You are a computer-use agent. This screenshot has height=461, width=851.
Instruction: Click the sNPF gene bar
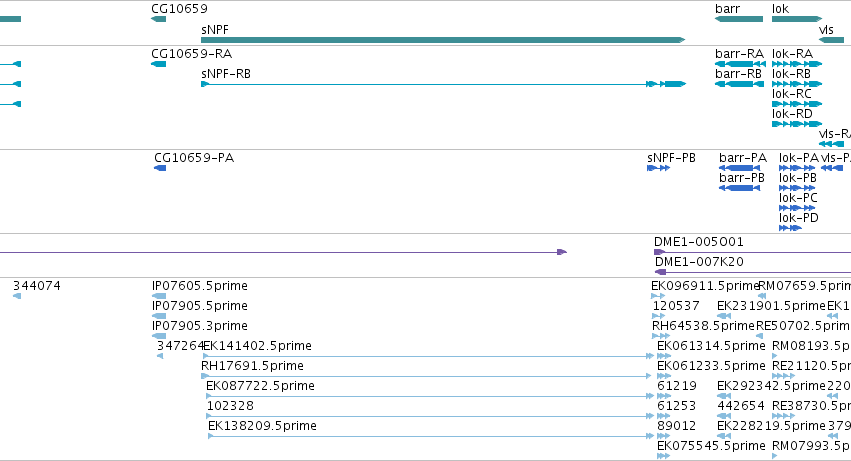tap(443, 40)
